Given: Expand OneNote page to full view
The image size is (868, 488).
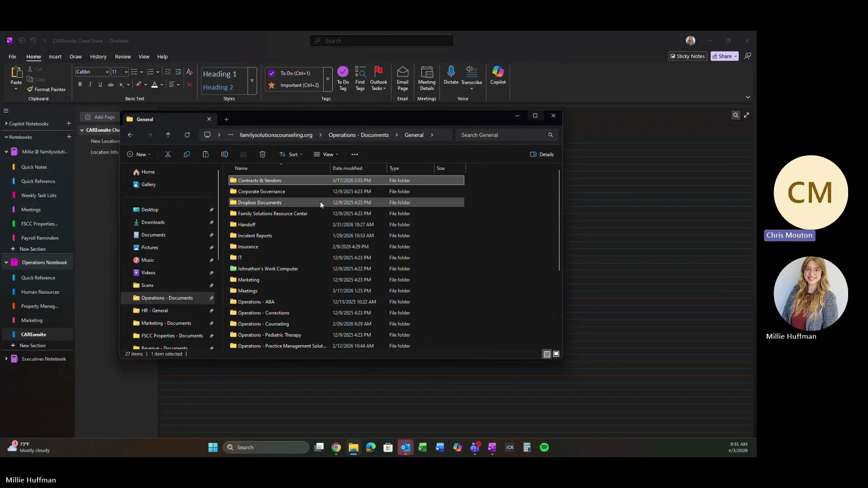Looking at the screenshot, I should pyautogui.click(x=747, y=115).
